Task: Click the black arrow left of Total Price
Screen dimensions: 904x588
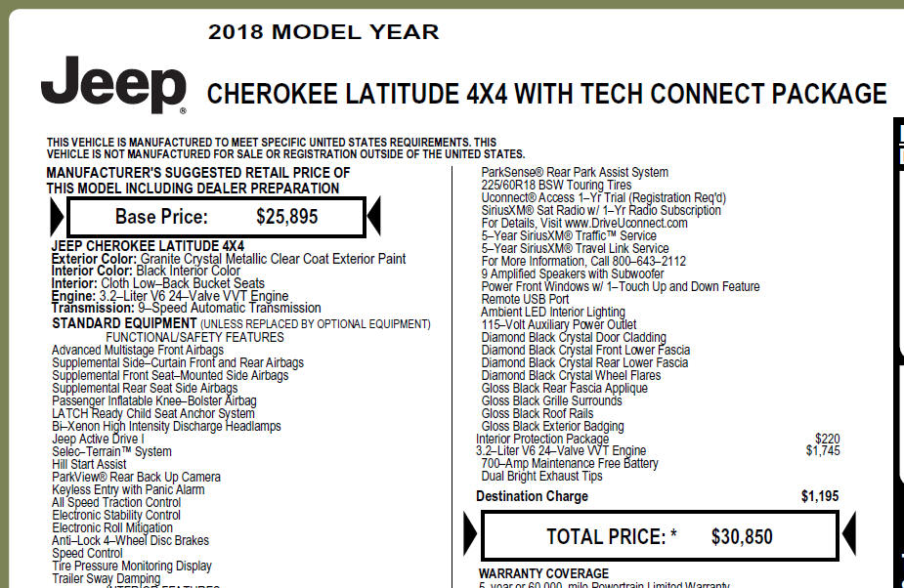Action: [470, 535]
